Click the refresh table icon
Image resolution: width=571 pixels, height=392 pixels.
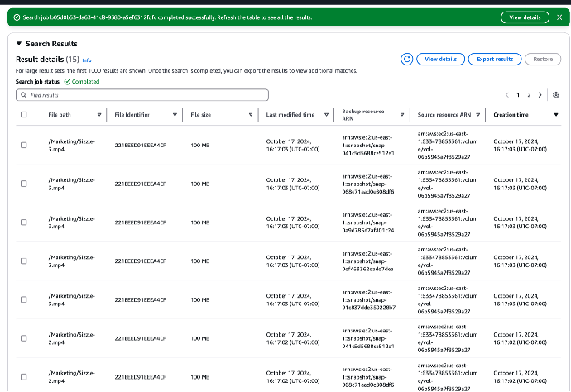pyautogui.click(x=406, y=59)
